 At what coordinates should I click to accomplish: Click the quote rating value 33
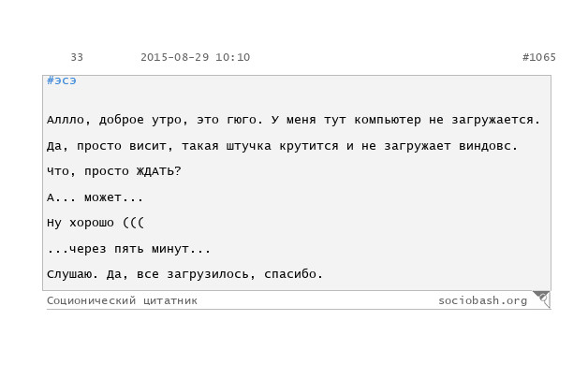(x=77, y=57)
